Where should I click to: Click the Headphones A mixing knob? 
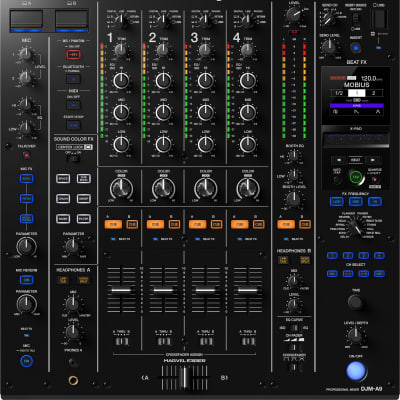(x=72, y=304)
